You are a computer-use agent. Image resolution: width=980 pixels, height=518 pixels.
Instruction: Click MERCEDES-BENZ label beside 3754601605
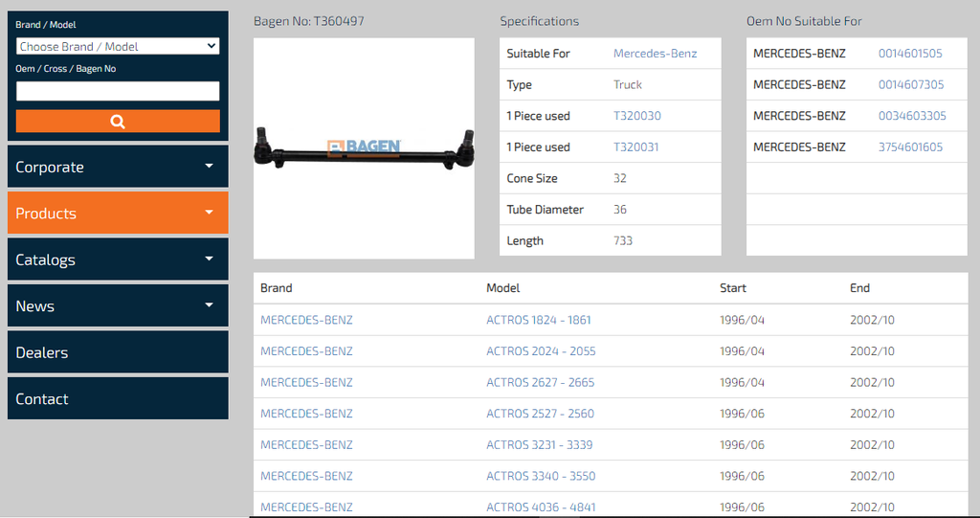click(x=799, y=147)
